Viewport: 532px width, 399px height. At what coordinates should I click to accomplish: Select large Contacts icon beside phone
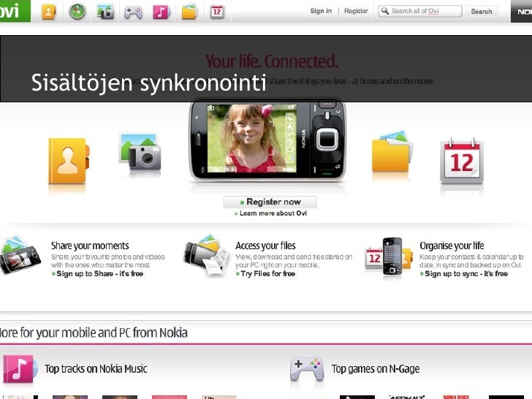(69, 161)
